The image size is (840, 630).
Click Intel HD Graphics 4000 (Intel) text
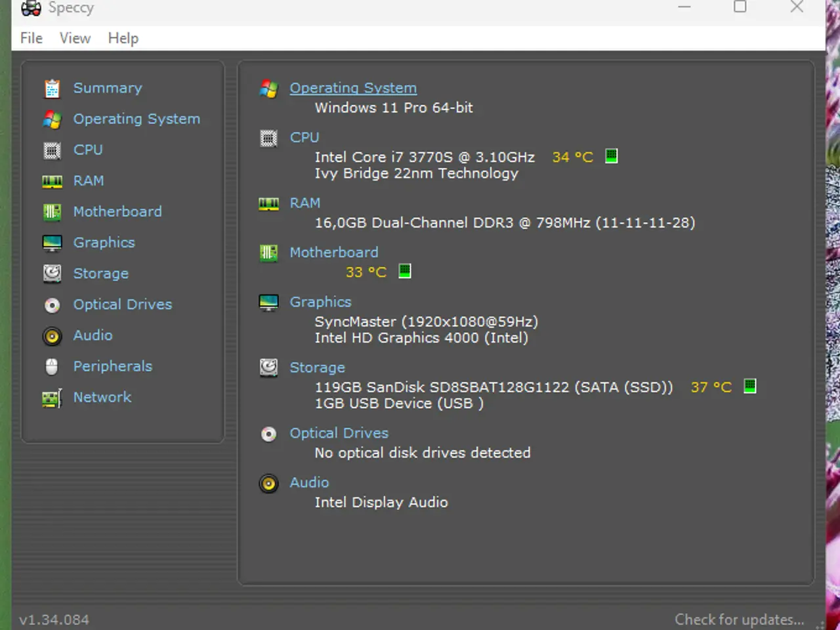421,338
